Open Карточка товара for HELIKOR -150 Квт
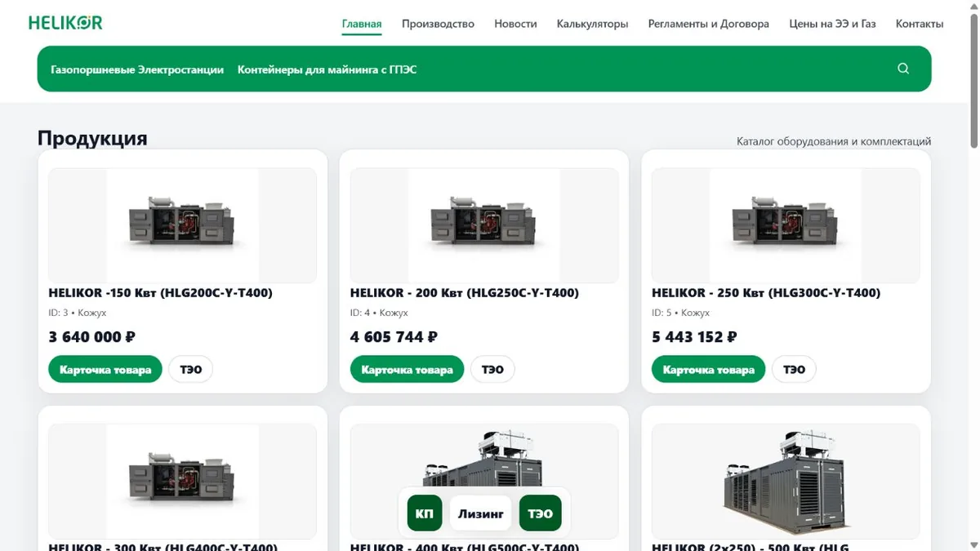980x551 pixels. 105,370
